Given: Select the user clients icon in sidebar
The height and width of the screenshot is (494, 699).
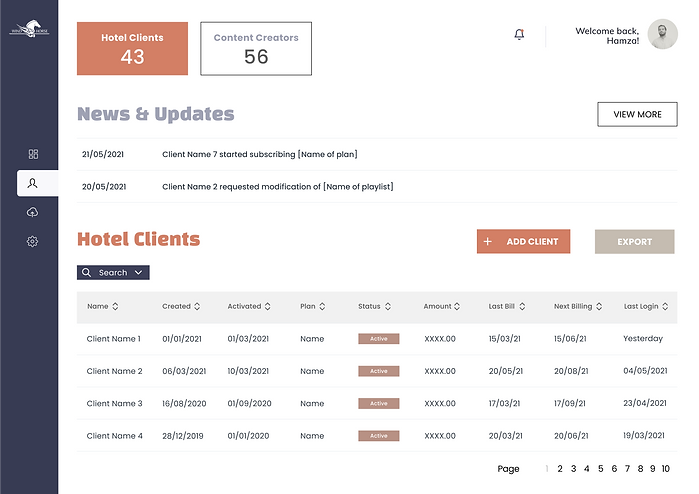Looking at the screenshot, I should (x=33, y=183).
